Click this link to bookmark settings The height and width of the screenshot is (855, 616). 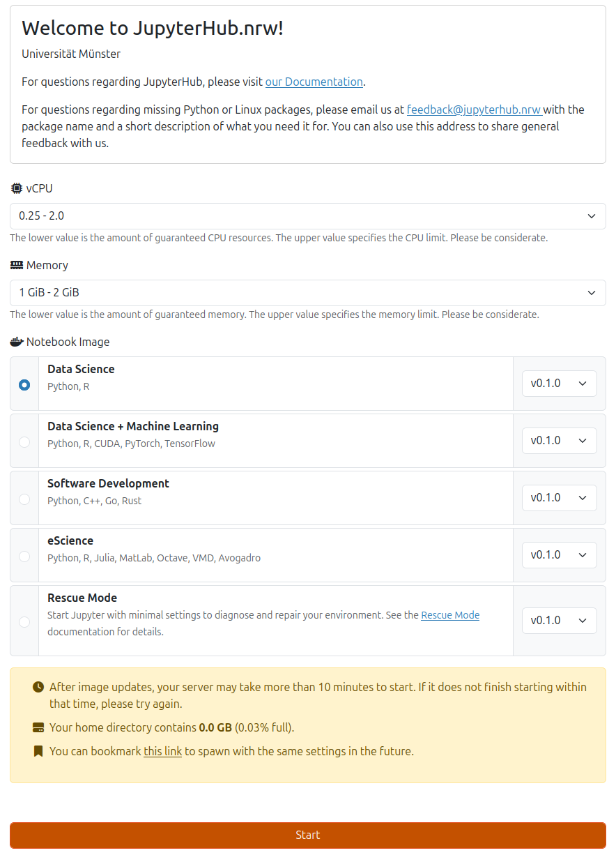[x=162, y=751]
